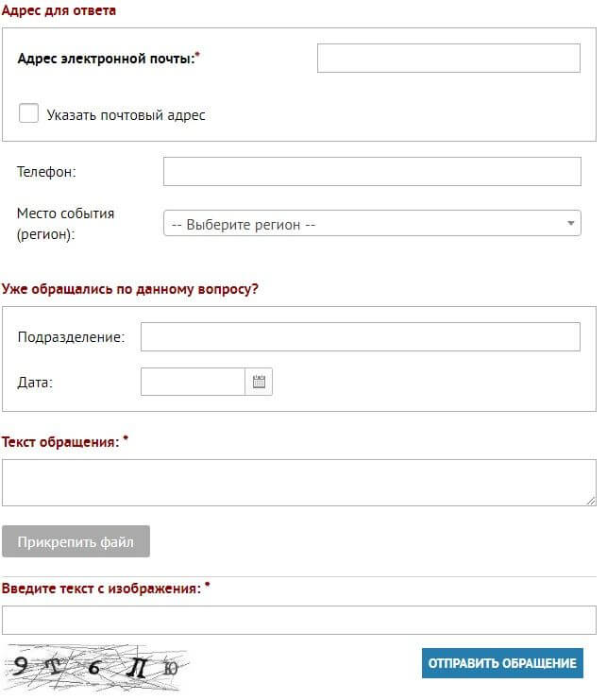Click the dropdown arrow of region selector
The image size is (607, 700).
570,224
